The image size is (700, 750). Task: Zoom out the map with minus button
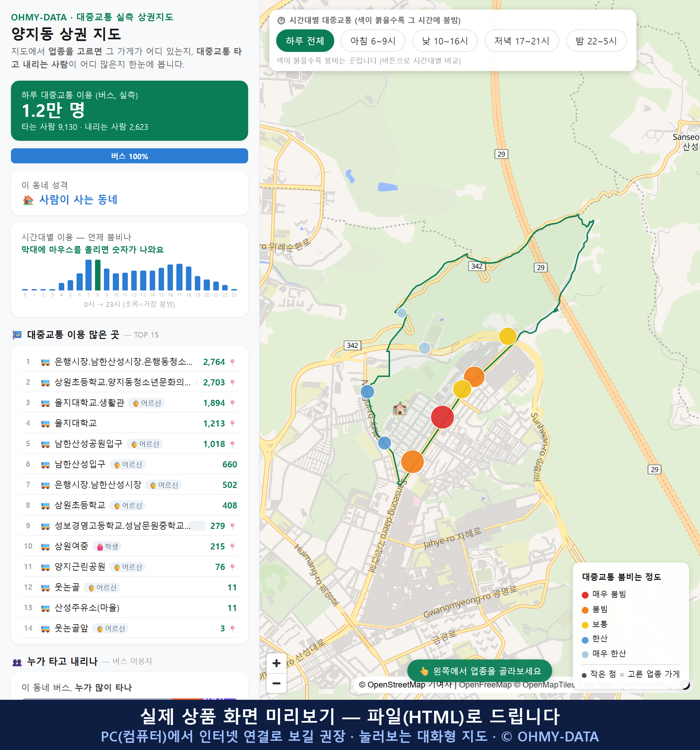pos(276,683)
